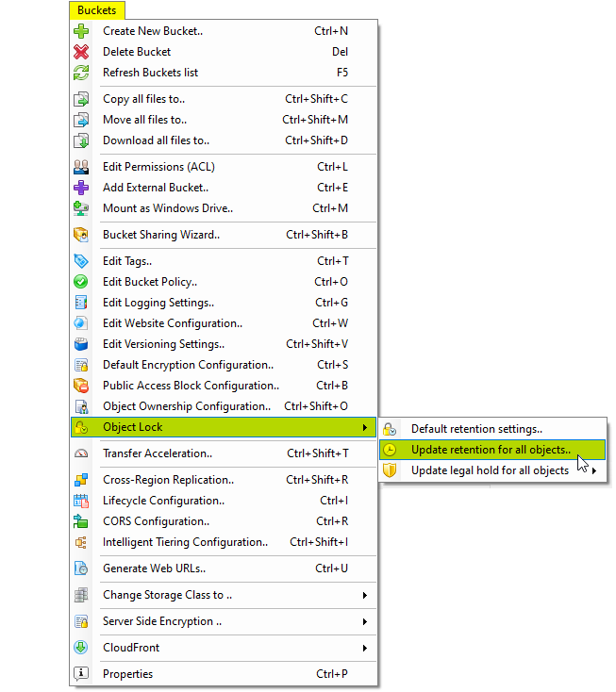616x692 pixels.
Task: Open Object Ownership Configuration.. entry
Action: click(224, 406)
